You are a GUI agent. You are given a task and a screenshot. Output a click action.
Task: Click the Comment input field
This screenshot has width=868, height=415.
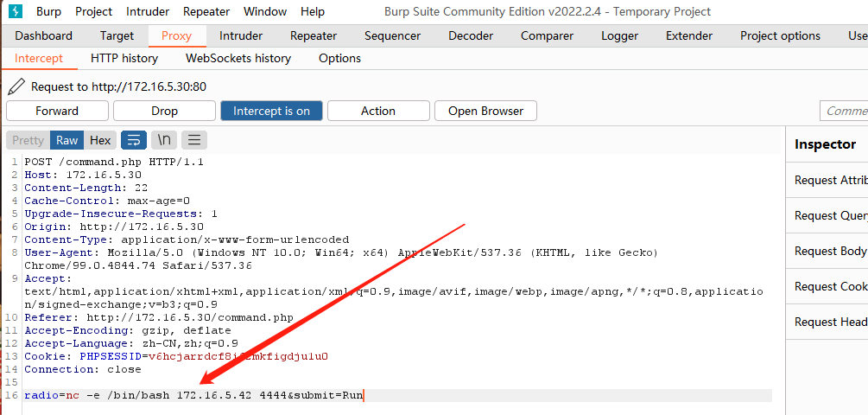[844, 111]
